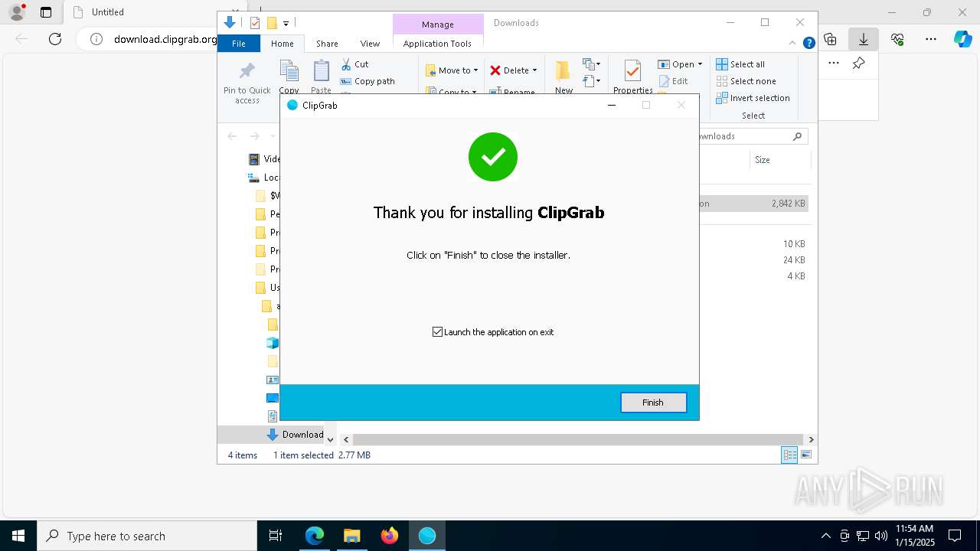Click the nav pane scroll down arrow
This screenshot has width=980, height=551.
click(x=330, y=439)
